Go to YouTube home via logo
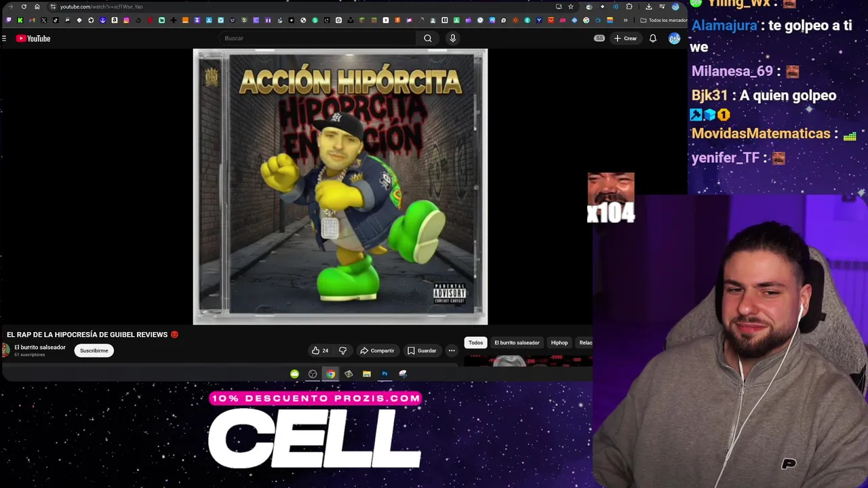Viewport: 868px width, 488px height. (33, 39)
